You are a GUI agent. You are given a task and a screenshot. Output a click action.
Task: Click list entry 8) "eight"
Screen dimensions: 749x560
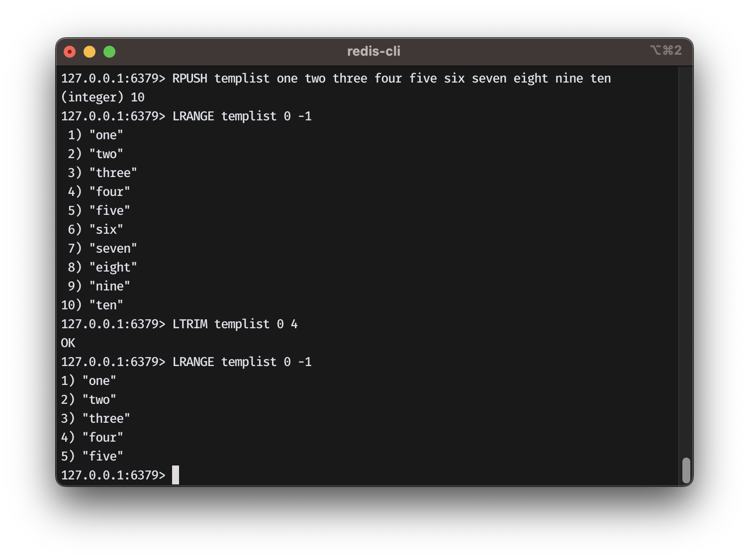tap(102, 268)
